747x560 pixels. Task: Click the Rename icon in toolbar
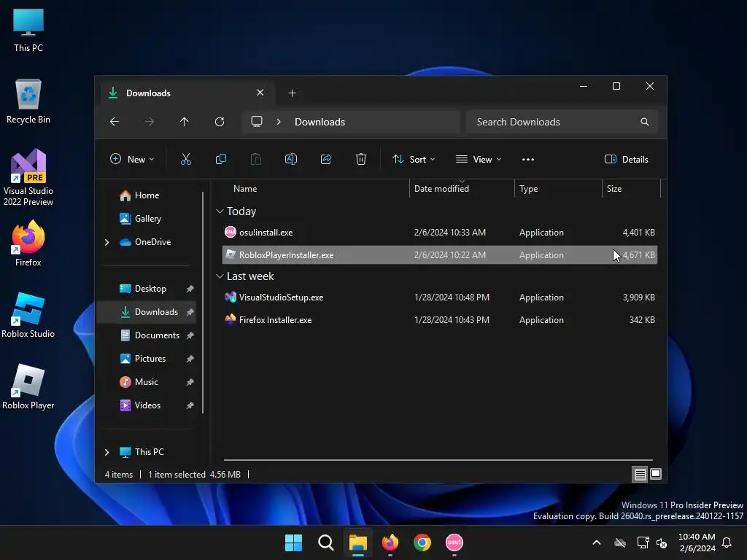click(290, 159)
